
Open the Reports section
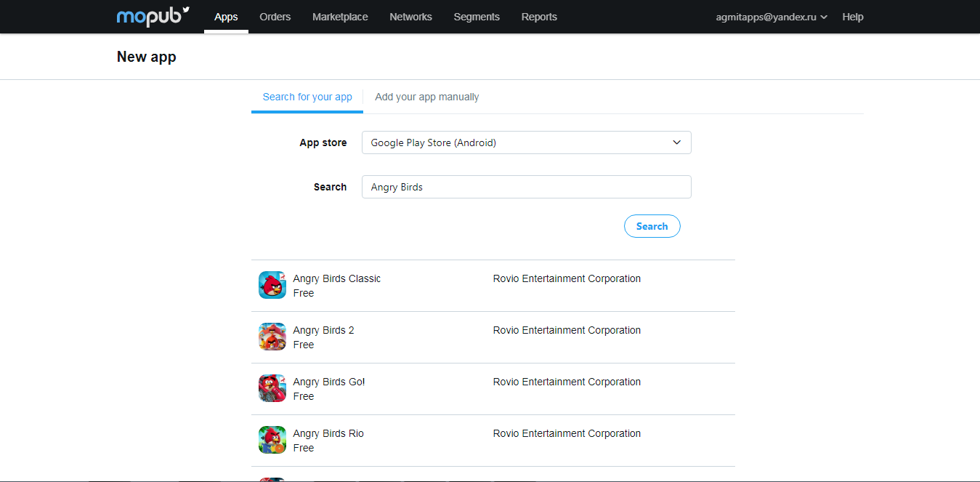(539, 17)
